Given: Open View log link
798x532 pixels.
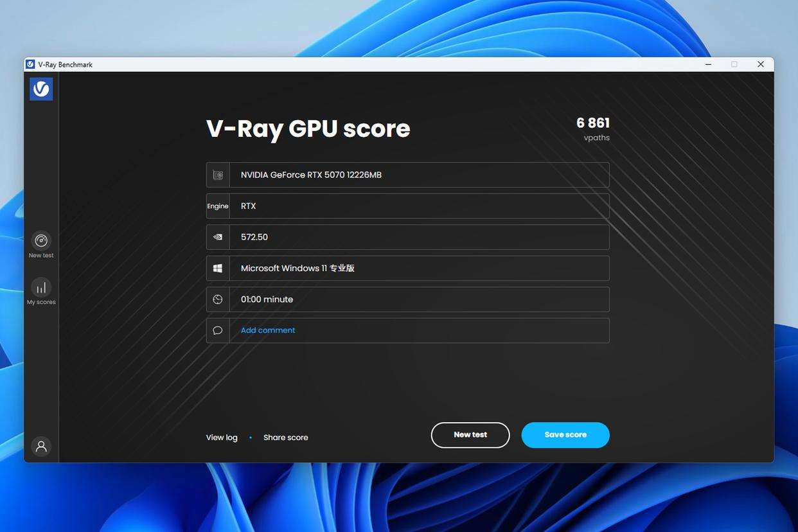Looking at the screenshot, I should (x=222, y=438).
